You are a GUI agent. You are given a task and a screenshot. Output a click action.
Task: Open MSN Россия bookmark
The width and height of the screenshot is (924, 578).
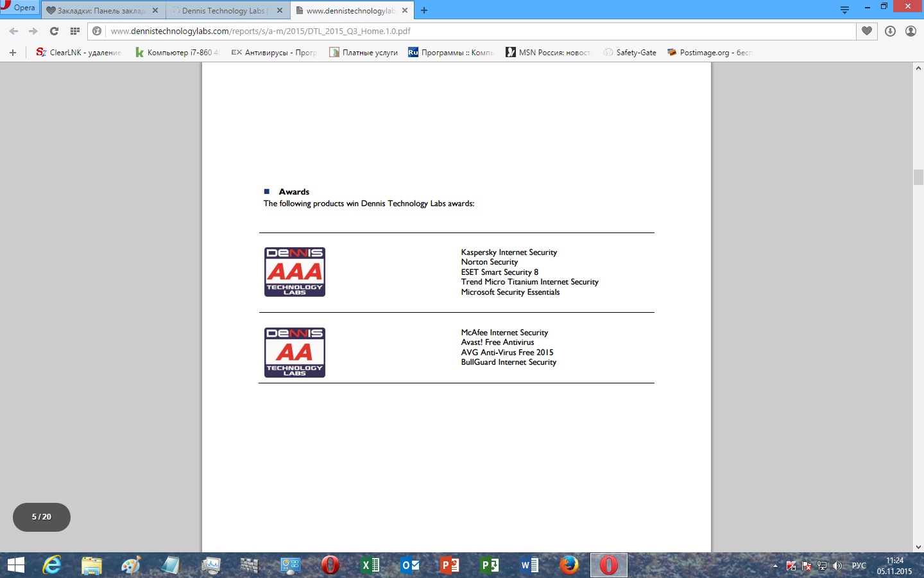(x=549, y=53)
